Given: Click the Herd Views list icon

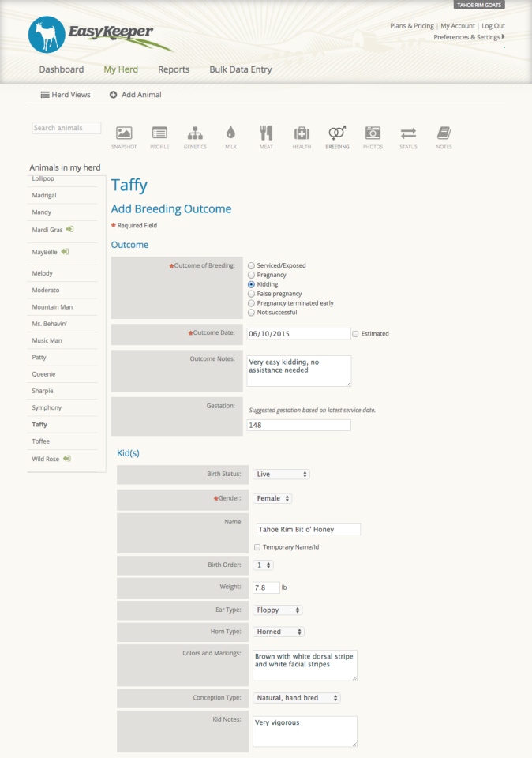Looking at the screenshot, I should point(45,95).
